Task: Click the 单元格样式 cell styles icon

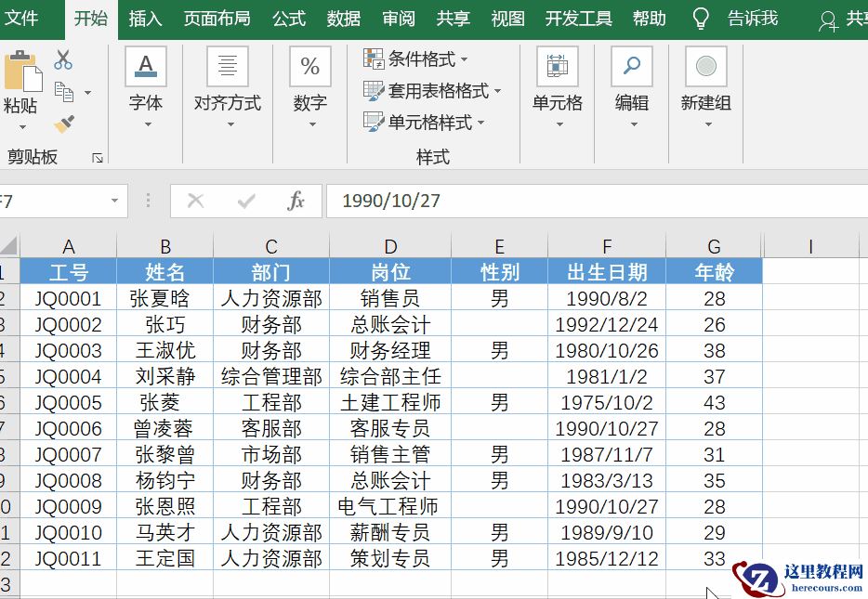Action: click(x=374, y=122)
